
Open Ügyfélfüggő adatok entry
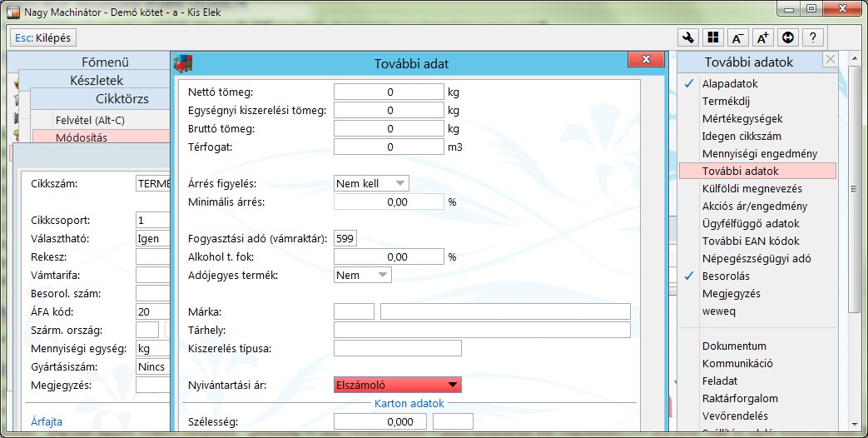pyautogui.click(x=751, y=224)
